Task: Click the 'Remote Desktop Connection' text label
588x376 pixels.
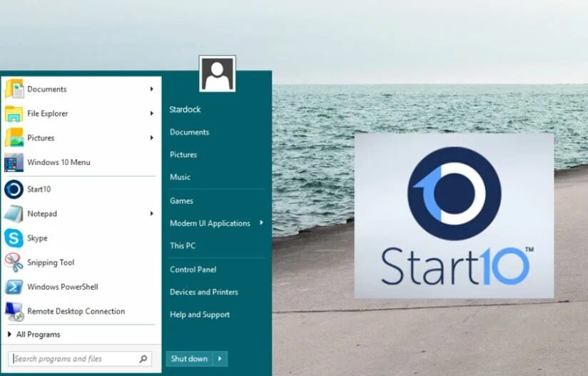Action: tap(76, 311)
